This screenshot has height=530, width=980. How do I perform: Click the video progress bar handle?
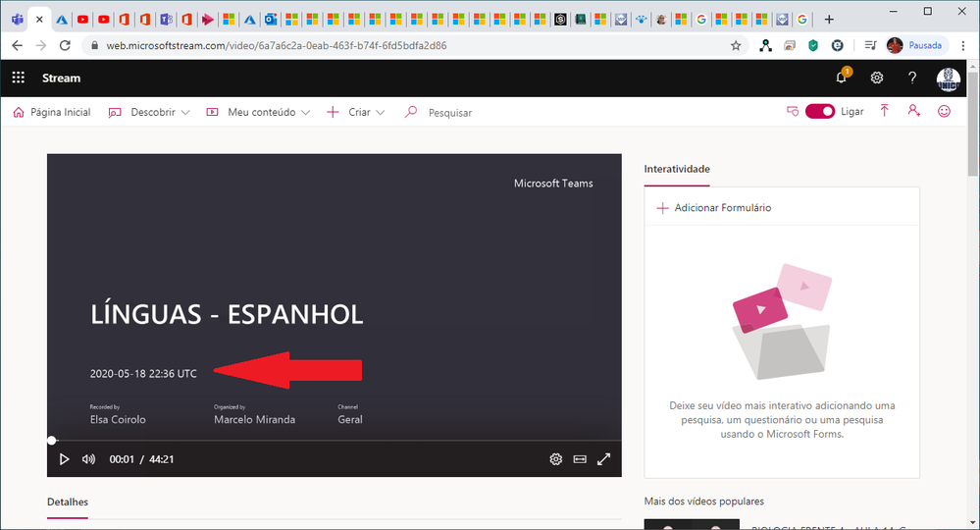(x=52, y=441)
